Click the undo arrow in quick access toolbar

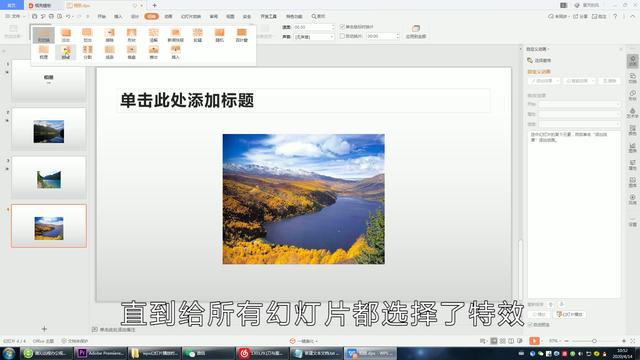[68, 16]
